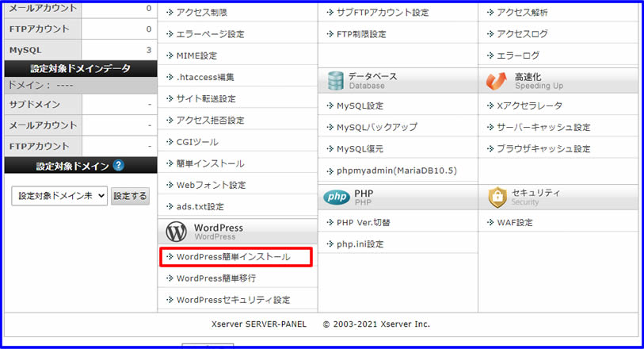Open アクセス制限 settings
Screen dimensions: 644x349
pos(202,13)
